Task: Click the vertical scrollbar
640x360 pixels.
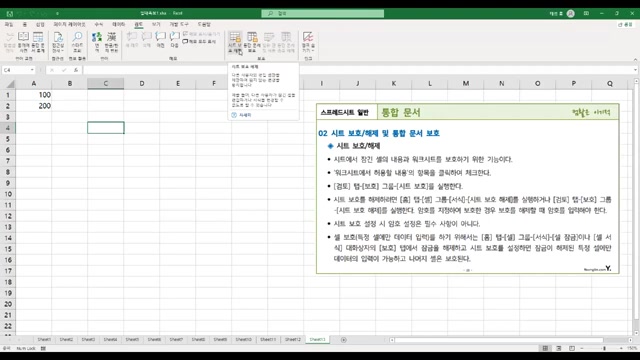Action: pos(636,202)
